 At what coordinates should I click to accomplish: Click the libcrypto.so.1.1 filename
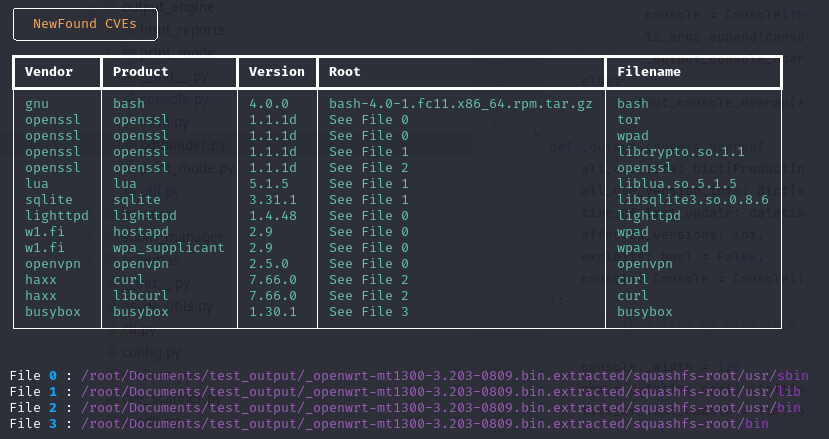(x=681, y=152)
